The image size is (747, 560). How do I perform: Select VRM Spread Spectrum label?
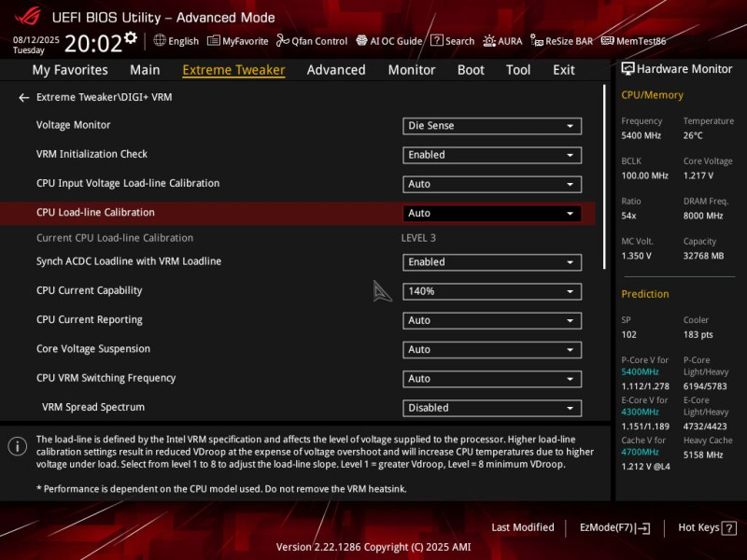point(92,407)
